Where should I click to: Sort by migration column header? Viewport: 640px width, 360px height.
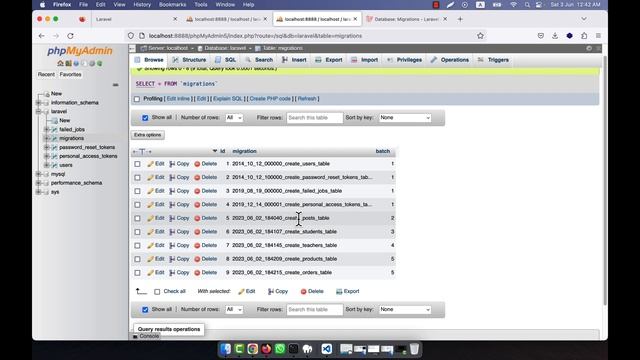click(244, 151)
